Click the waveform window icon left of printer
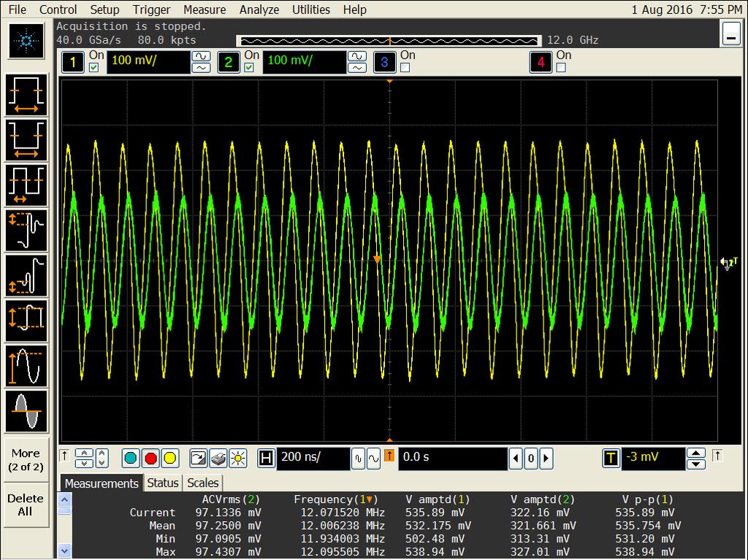This screenshot has height=560, width=748. 198,459
